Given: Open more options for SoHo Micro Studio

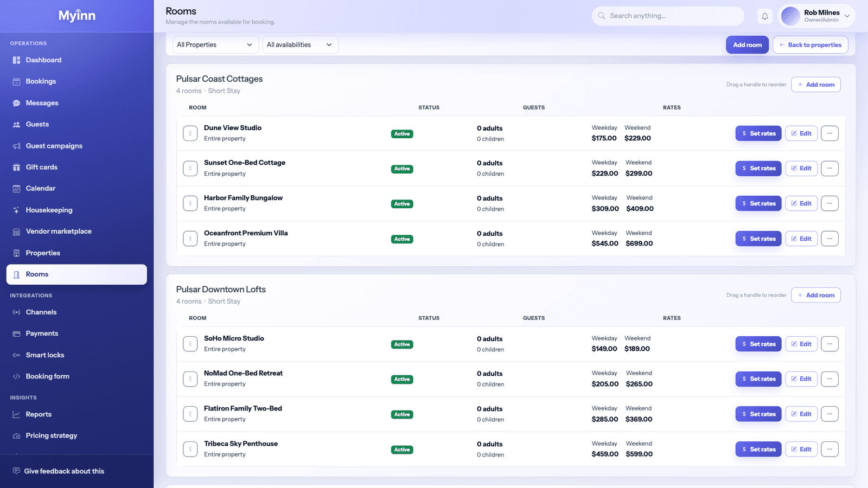Looking at the screenshot, I should [829, 344].
